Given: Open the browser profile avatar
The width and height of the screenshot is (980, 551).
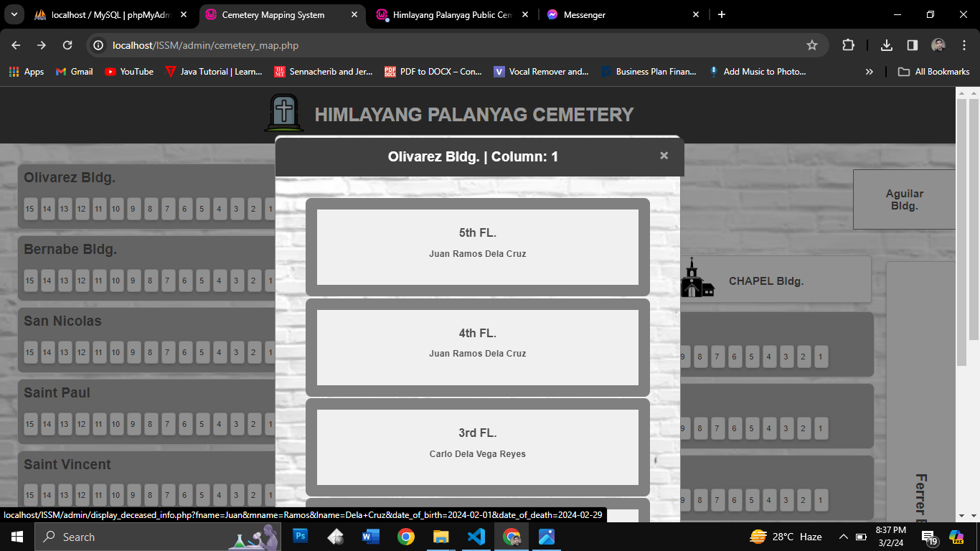Looking at the screenshot, I should coord(938,44).
